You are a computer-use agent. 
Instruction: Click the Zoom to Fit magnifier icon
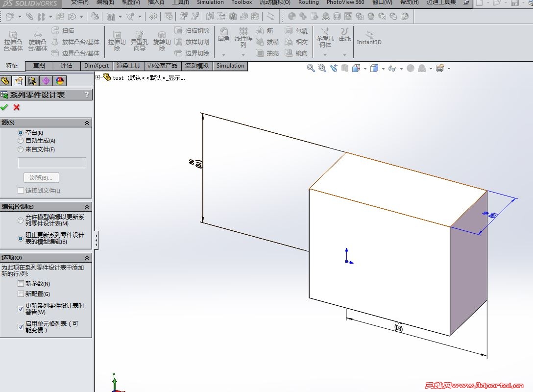[x=311, y=68]
